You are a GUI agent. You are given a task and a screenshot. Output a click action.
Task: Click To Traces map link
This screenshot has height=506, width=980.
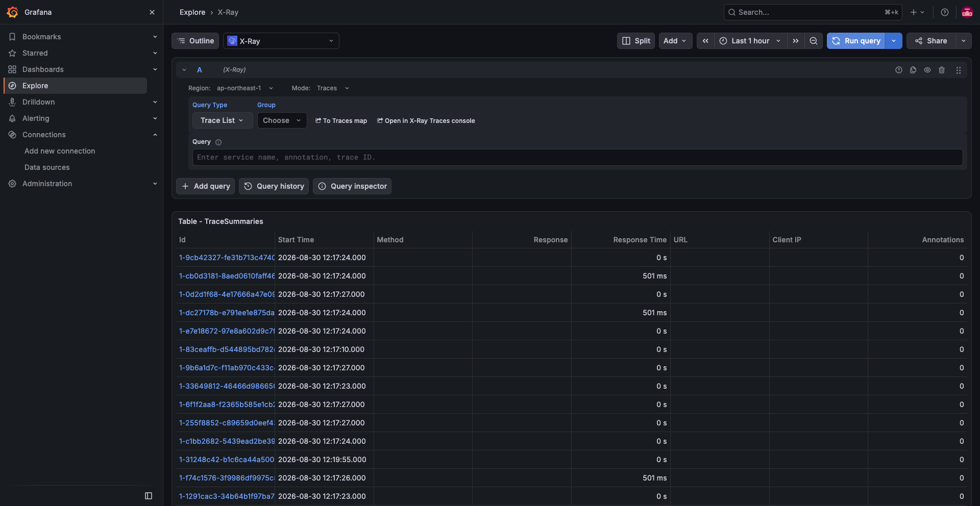[x=341, y=121]
